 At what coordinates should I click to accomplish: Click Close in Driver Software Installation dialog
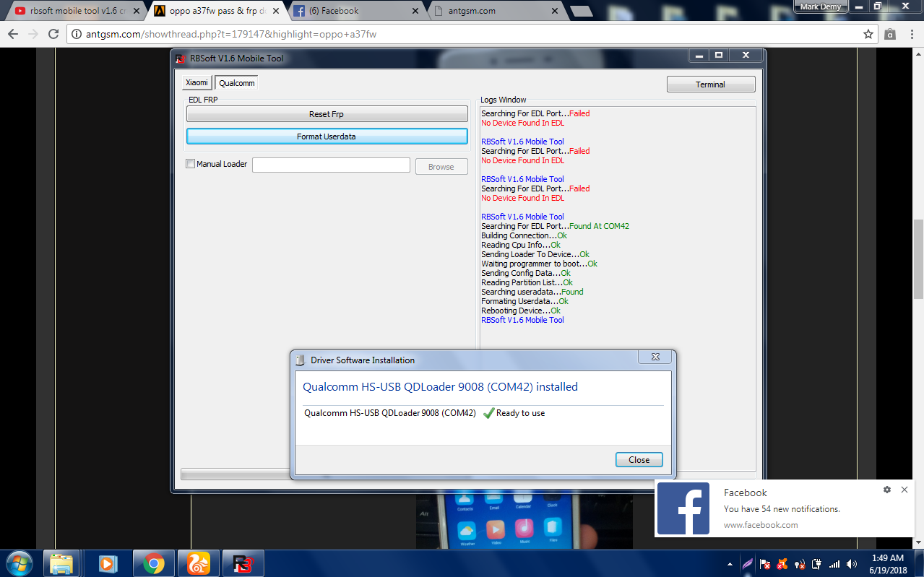639,459
